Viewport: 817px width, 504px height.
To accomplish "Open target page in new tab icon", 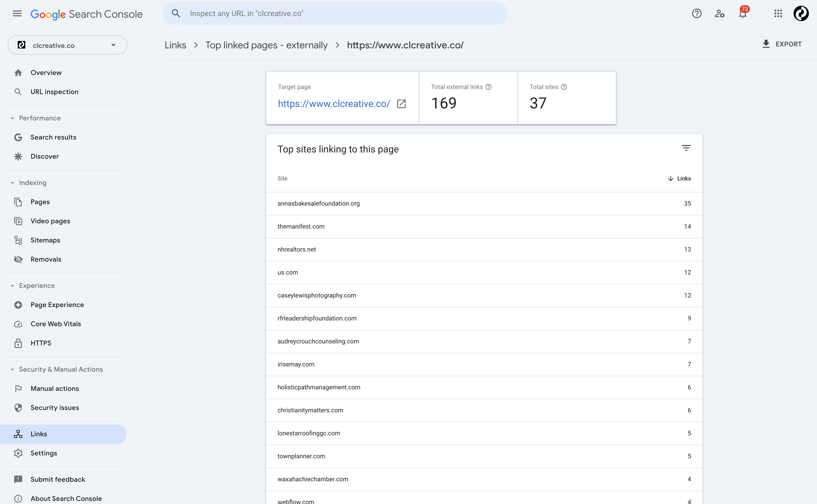I will 401,104.
